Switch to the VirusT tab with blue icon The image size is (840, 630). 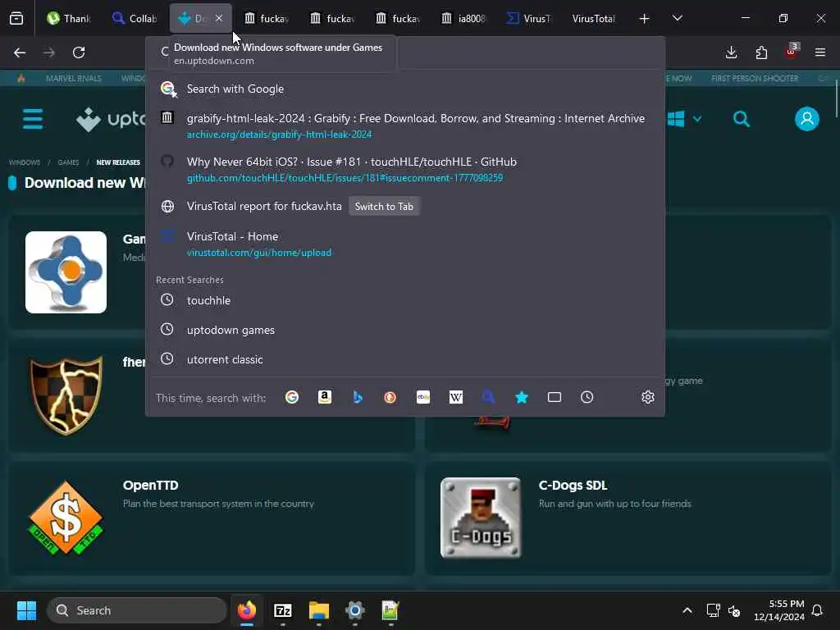coord(529,19)
